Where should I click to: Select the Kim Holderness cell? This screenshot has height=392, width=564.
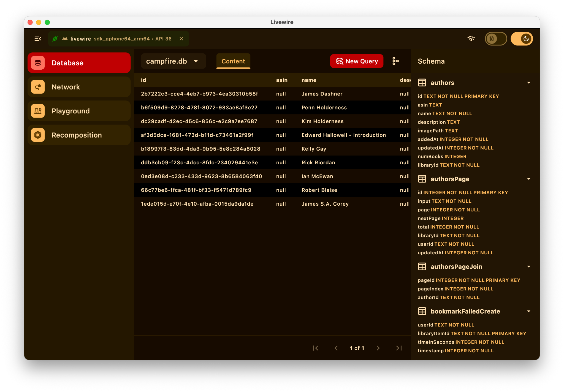click(x=322, y=121)
